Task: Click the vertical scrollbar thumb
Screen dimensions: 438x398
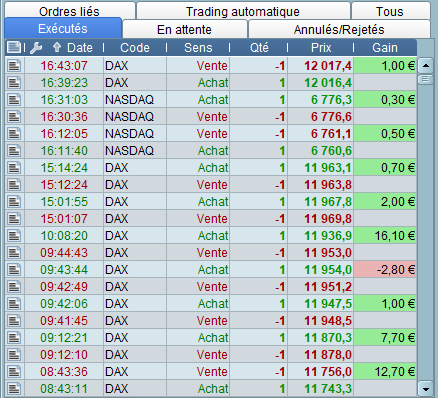Action: pyautogui.click(x=425, y=79)
